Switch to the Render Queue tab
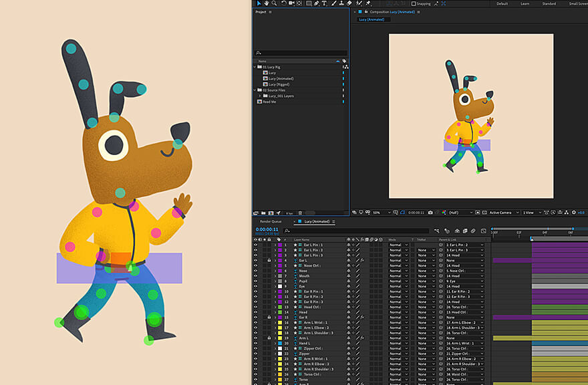 point(271,221)
